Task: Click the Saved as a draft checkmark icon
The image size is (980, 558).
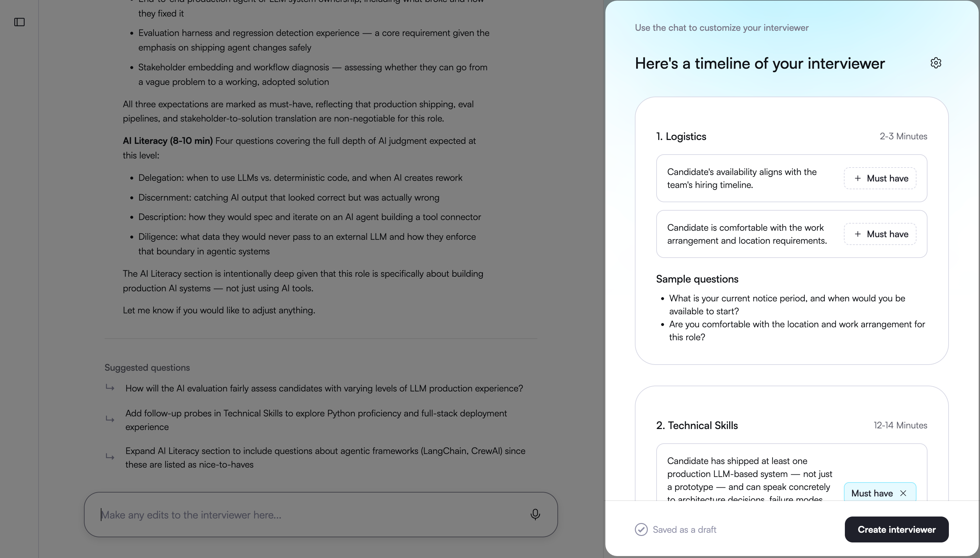Action: tap(641, 529)
